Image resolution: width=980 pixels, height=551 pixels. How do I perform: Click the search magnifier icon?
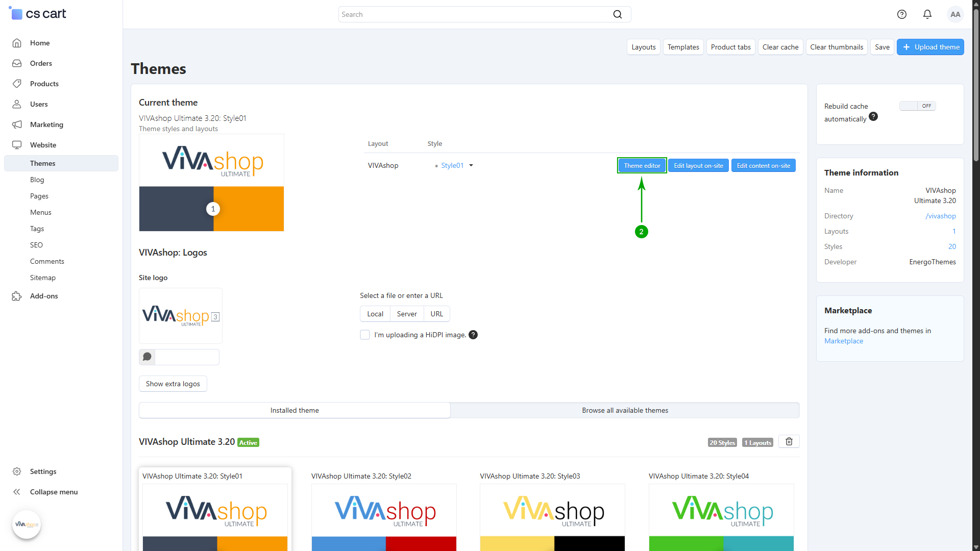(x=618, y=14)
